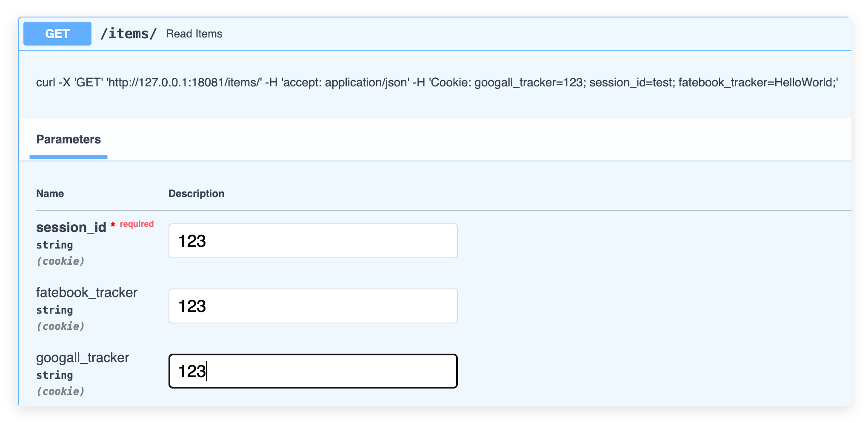Click the Read Items summary text

[x=194, y=34]
